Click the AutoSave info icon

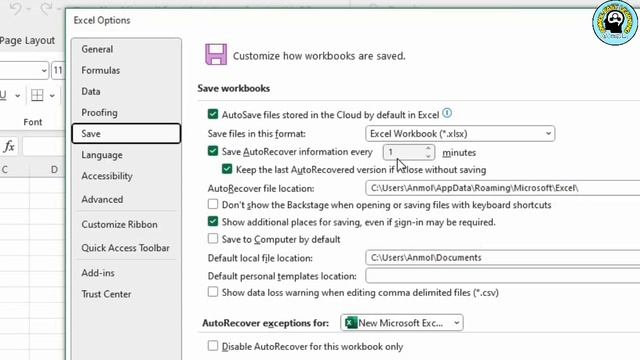[447, 113]
